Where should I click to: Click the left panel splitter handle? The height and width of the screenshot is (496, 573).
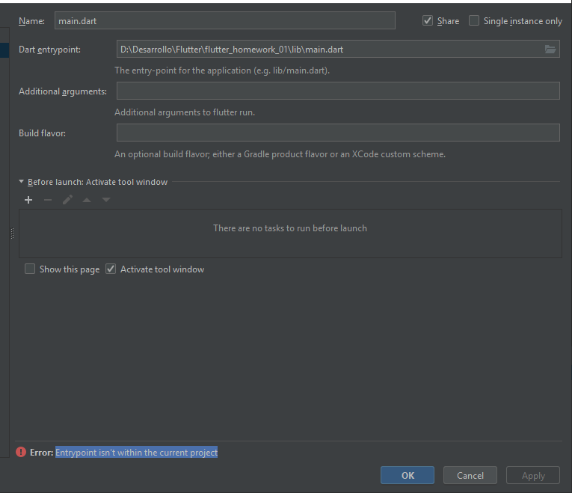[12, 234]
